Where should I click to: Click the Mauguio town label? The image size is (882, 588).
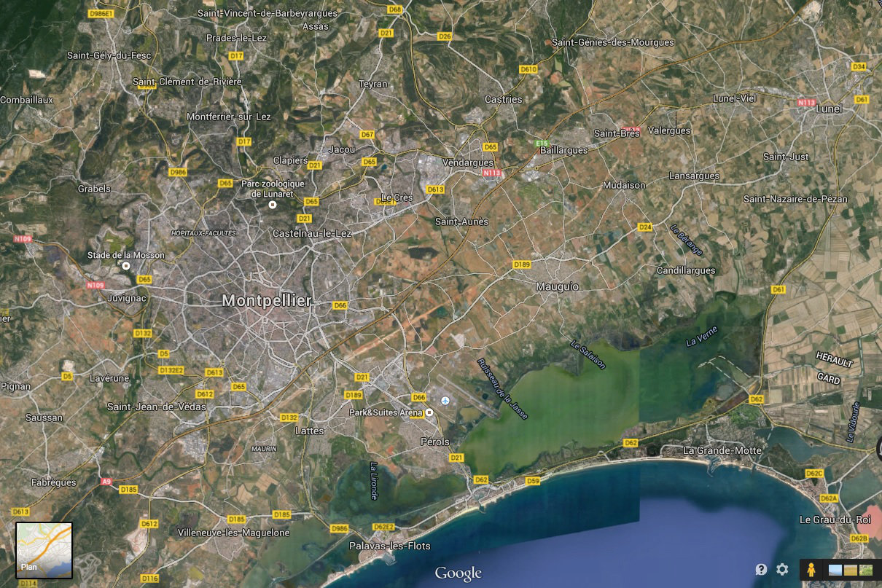click(x=557, y=286)
